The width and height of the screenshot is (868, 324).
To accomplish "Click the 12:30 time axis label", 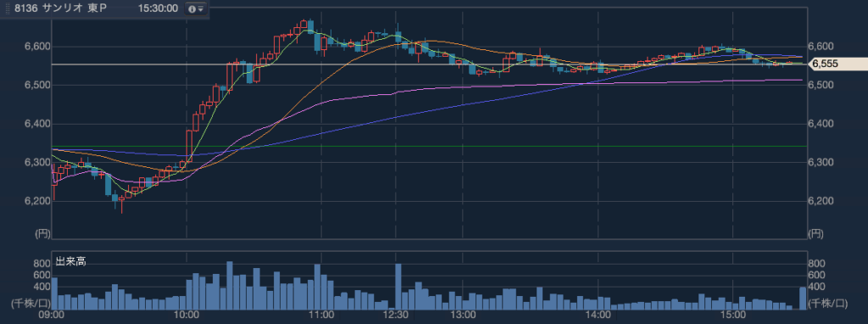I will pyautogui.click(x=395, y=316).
